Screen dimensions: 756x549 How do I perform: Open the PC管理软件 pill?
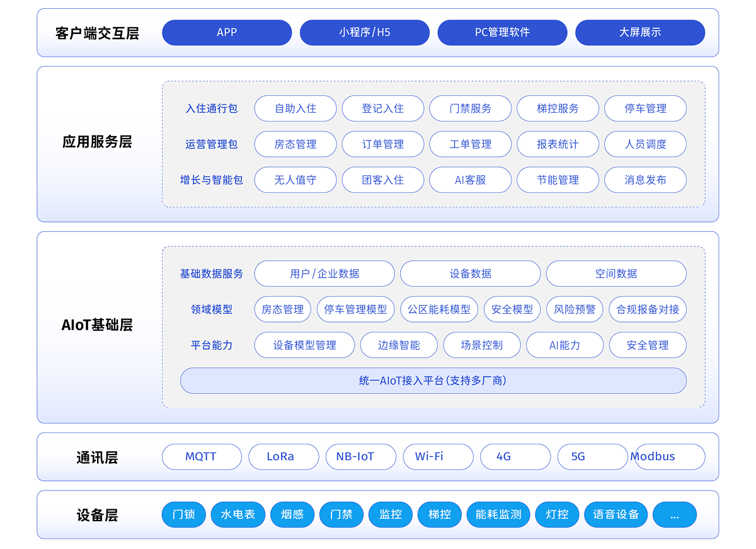coord(502,33)
